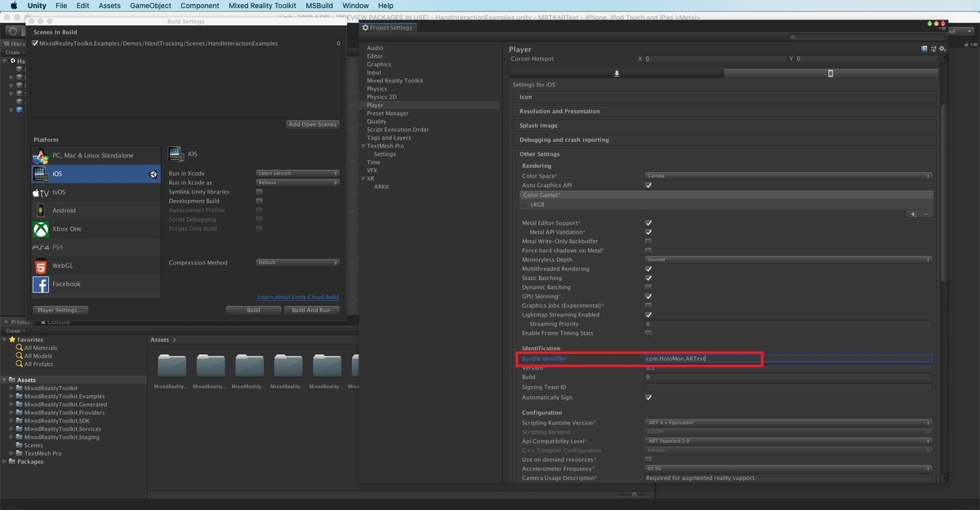Select the WebGL HTML5 platform icon
This screenshot has width=980, height=510.
pyautogui.click(x=41, y=266)
